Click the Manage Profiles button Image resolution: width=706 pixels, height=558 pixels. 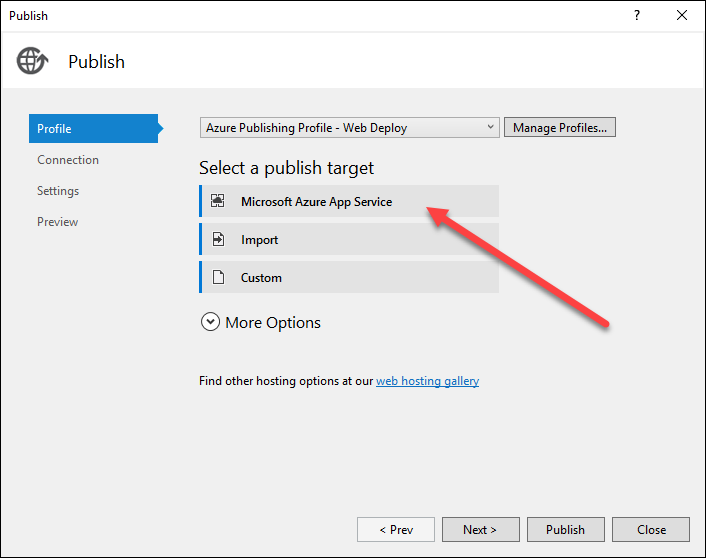pyautogui.click(x=560, y=127)
